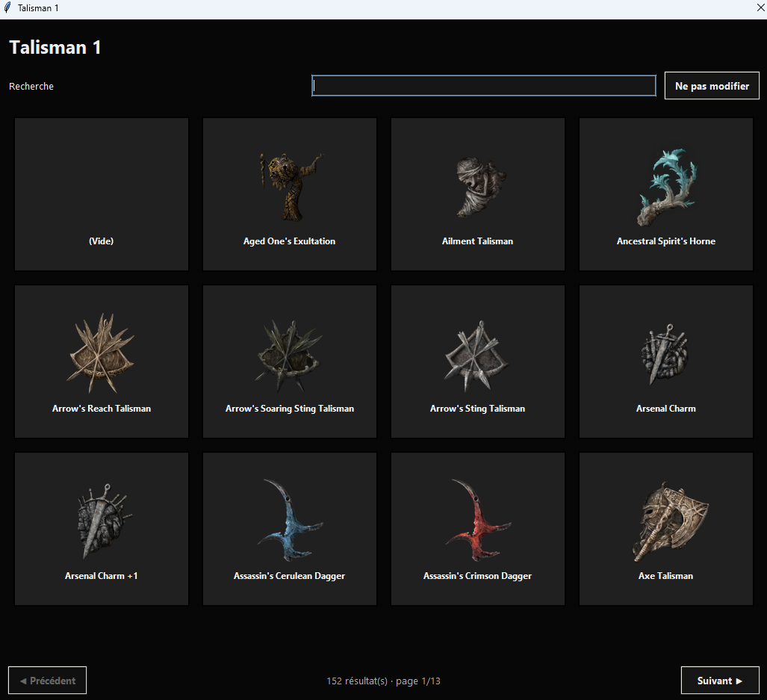Click 'Assassin's Crimson Dagger' label
767x700 pixels.
pyautogui.click(x=477, y=576)
